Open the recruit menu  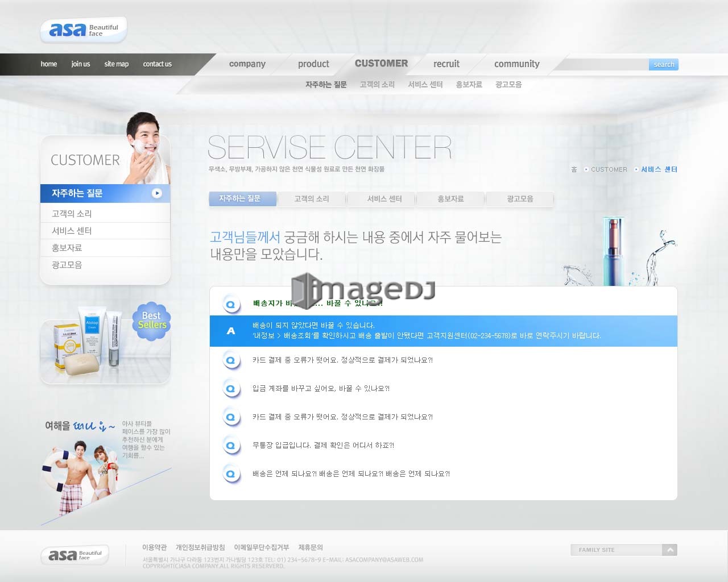pos(446,64)
